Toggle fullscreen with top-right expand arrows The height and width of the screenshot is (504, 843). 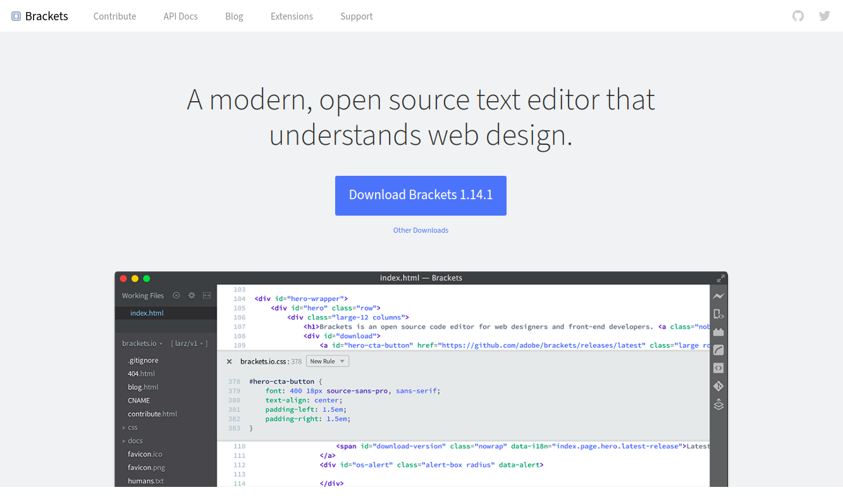(720, 278)
